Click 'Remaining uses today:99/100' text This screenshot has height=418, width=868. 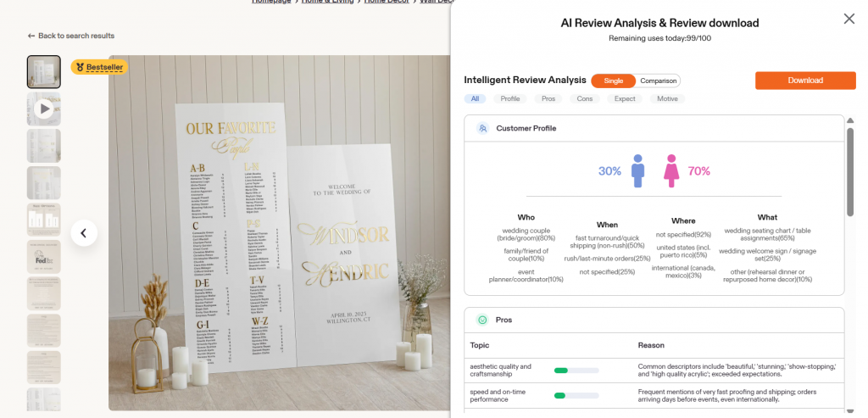(x=659, y=38)
